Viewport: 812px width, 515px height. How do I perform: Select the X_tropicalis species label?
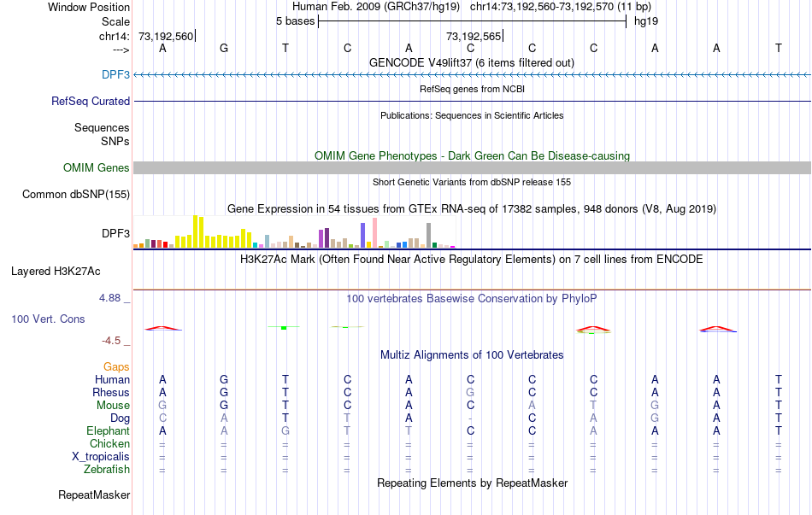click(x=101, y=457)
